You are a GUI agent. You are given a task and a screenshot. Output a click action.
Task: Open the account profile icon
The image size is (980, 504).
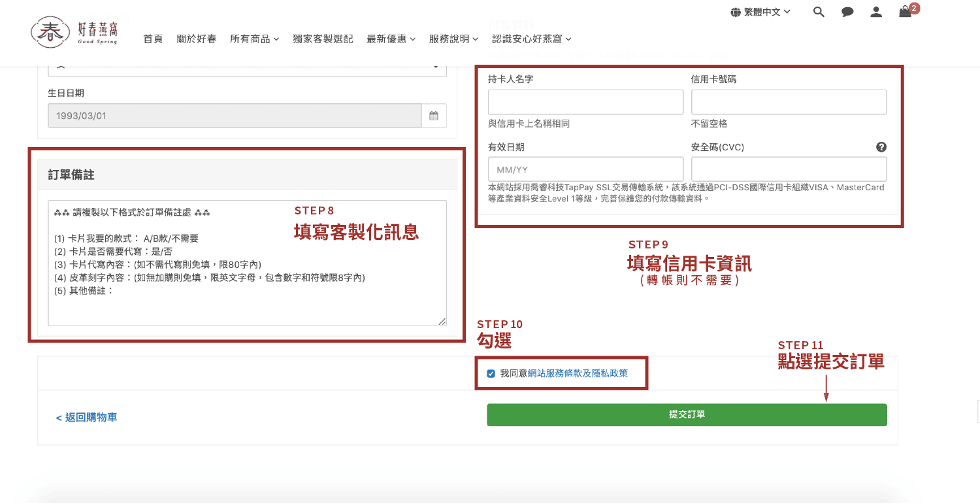[876, 11]
